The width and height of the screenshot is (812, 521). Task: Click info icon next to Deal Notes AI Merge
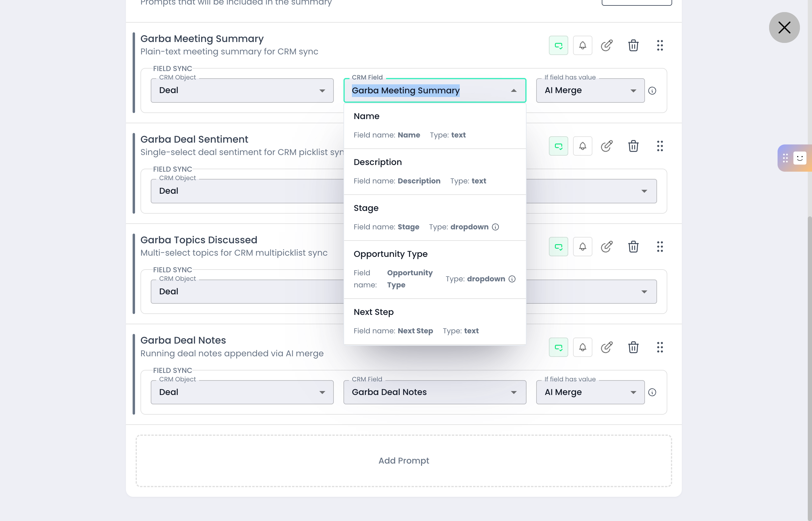point(652,393)
